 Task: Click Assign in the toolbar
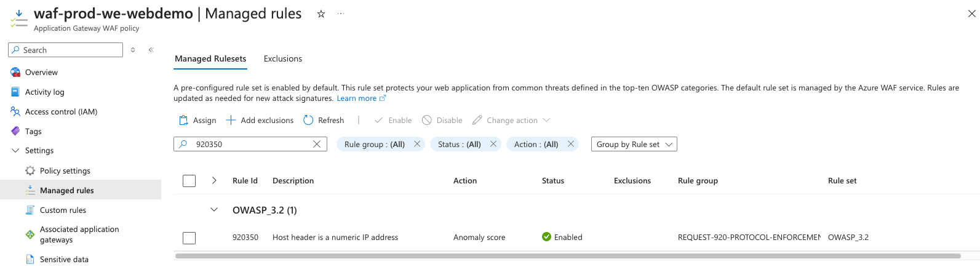tap(197, 120)
